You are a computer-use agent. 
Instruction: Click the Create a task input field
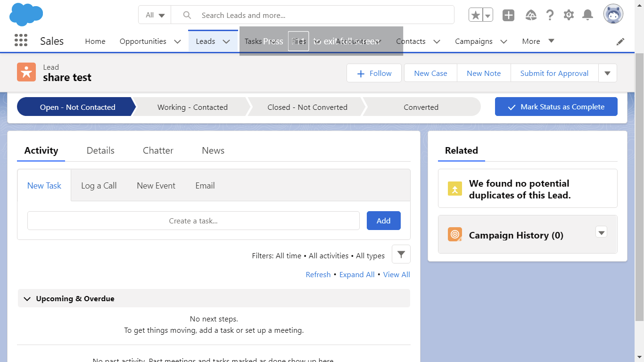(x=193, y=221)
